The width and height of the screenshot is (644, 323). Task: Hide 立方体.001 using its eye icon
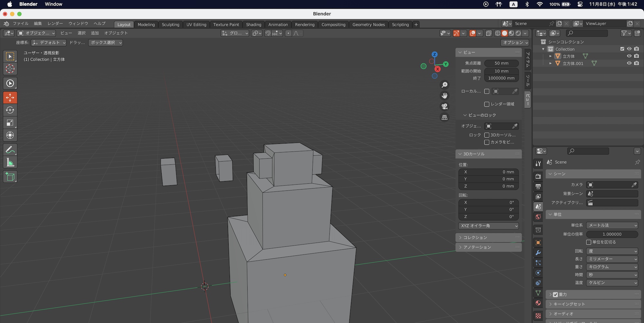click(x=629, y=63)
